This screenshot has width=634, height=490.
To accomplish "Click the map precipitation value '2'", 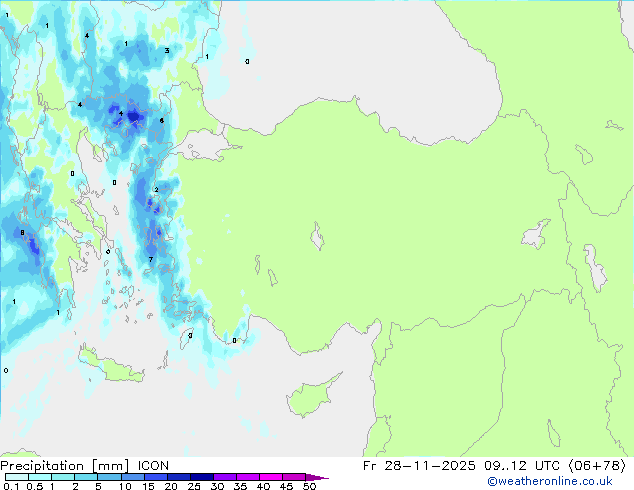I will (156, 190).
